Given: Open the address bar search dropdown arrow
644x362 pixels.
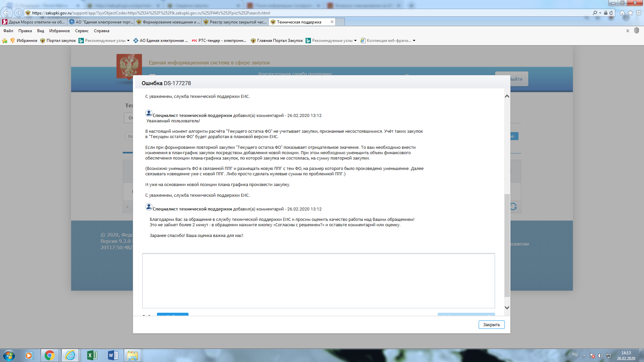Looking at the screenshot, I should [600, 13].
